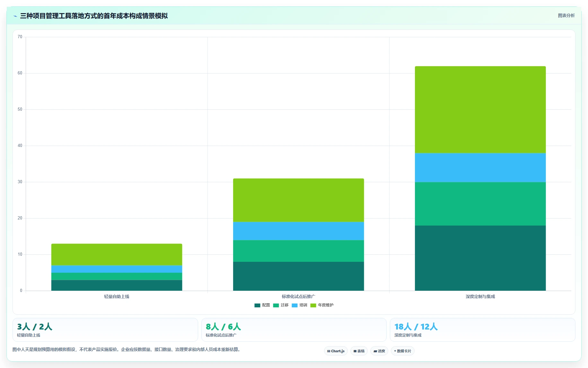Screen dimensions: 588x368
Task: Click the y-axis tick label 40
Action: tap(20, 146)
